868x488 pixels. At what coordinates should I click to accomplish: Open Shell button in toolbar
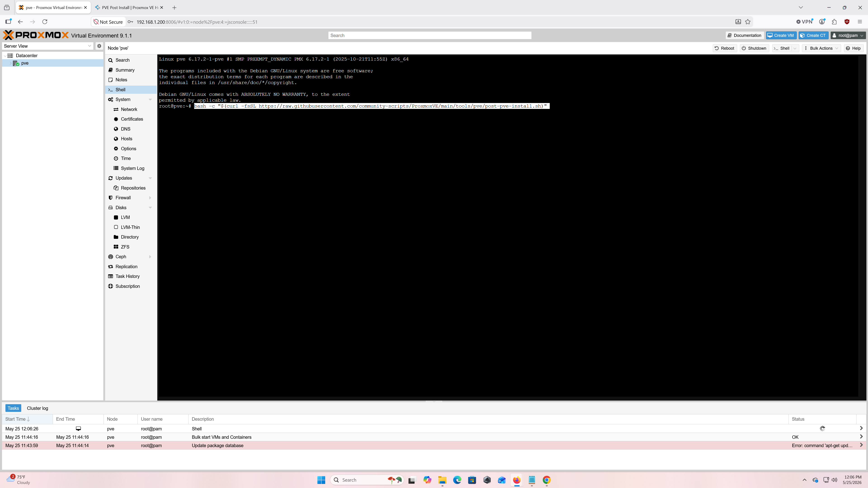pos(781,48)
